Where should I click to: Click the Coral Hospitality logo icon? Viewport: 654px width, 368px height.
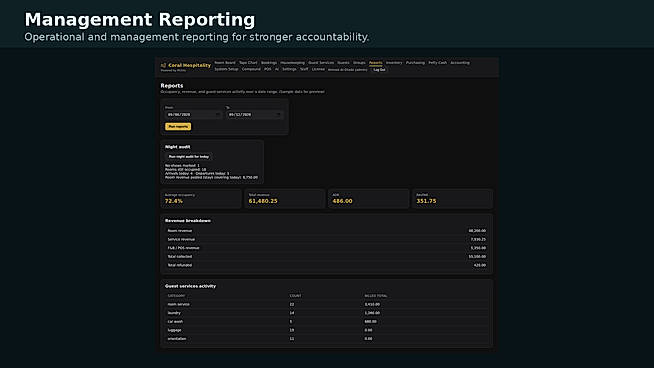pyautogui.click(x=163, y=65)
